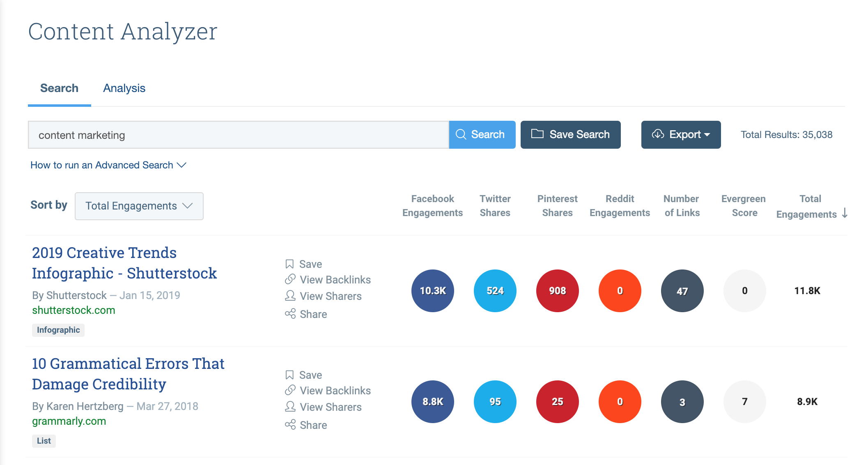Open the Export dropdown menu
This screenshot has height=465, width=868.
[x=681, y=135]
